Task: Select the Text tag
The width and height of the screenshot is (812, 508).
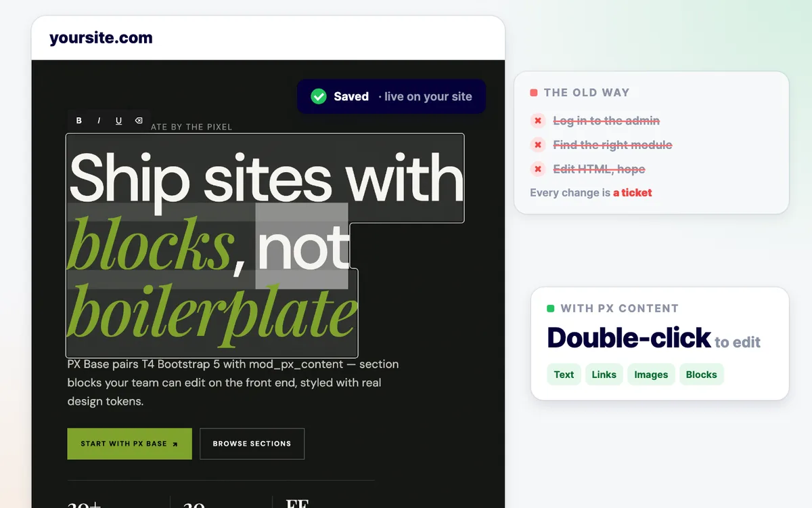Action: [564, 375]
